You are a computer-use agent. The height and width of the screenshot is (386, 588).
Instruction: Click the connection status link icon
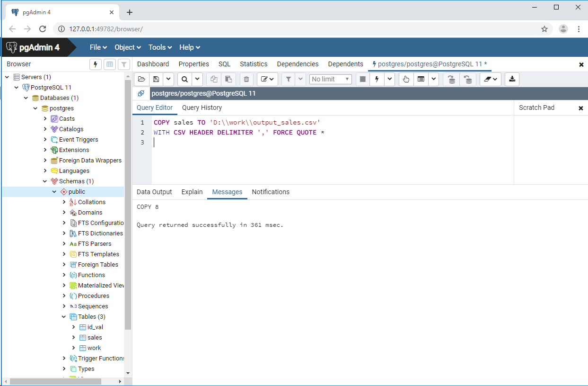pos(140,93)
